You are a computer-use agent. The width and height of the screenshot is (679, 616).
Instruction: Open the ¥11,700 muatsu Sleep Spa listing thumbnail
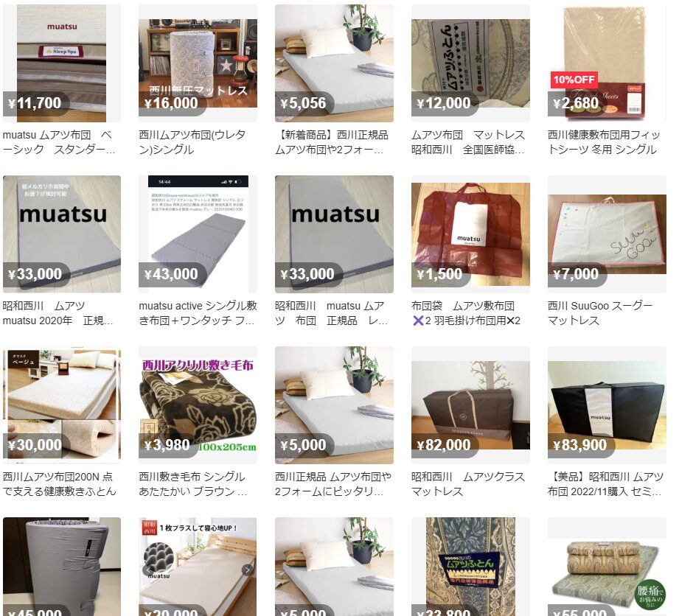tap(62, 63)
